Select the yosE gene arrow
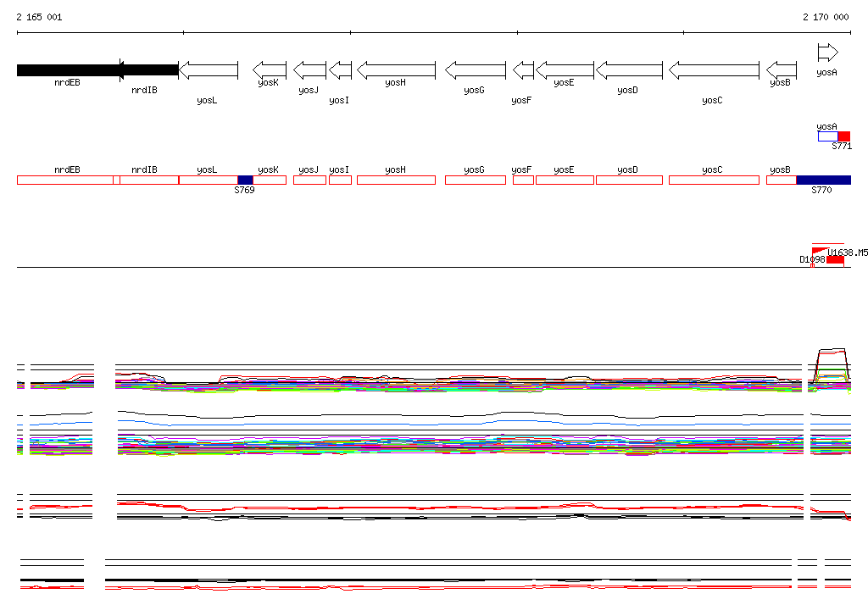The height and width of the screenshot is (605, 868). coord(565,70)
